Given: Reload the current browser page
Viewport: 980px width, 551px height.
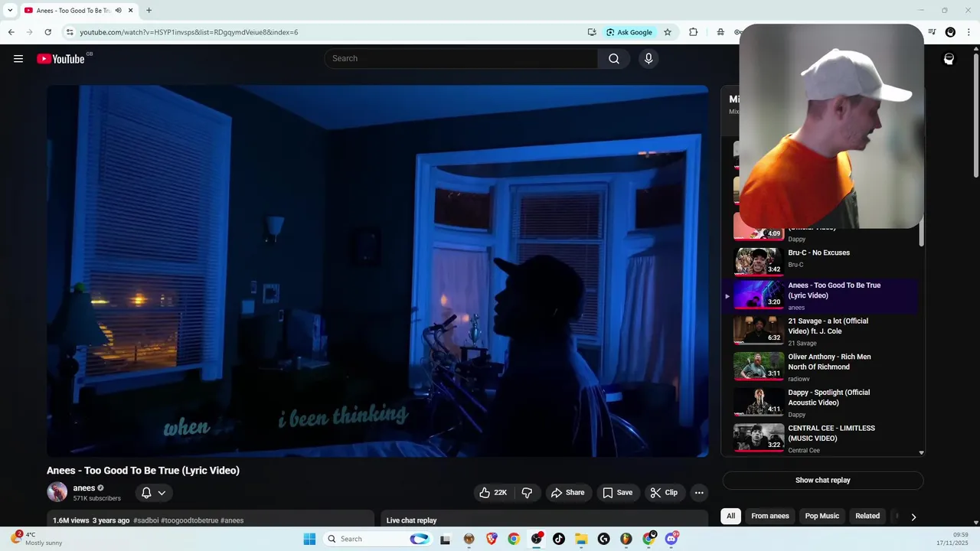Looking at the screenshot, I should (47, 32).
